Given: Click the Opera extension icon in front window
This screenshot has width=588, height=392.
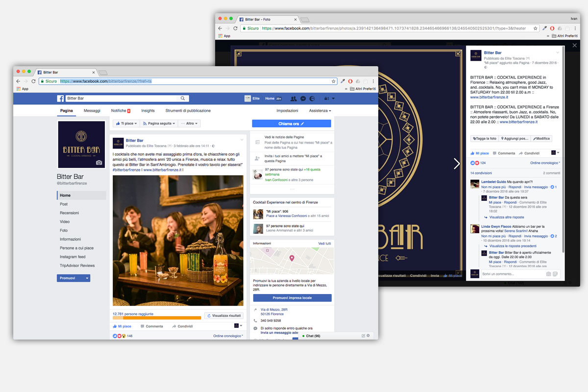Looking at the screenshot, I should click(350, 81).
